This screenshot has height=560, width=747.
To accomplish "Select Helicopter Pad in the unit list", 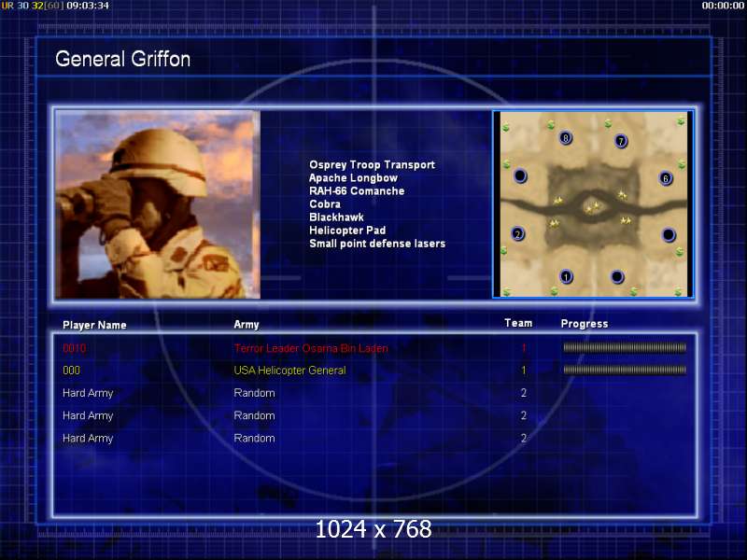I will click(x=347, y=231).
